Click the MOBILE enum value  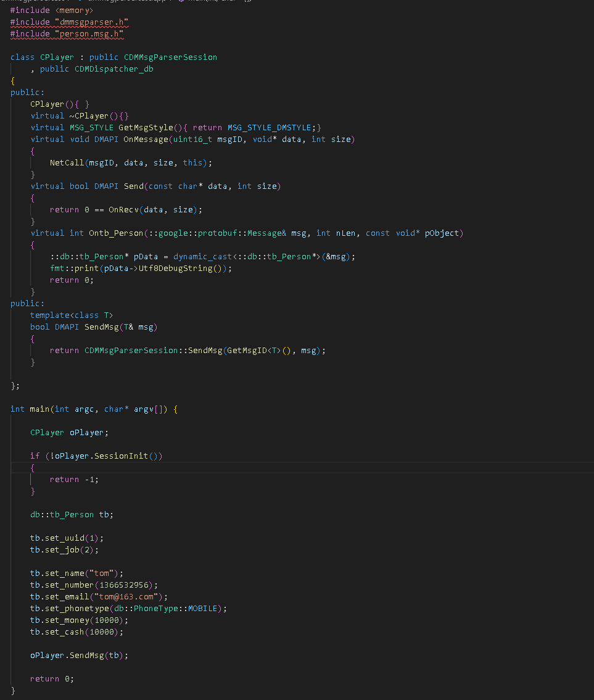[202, 609]
